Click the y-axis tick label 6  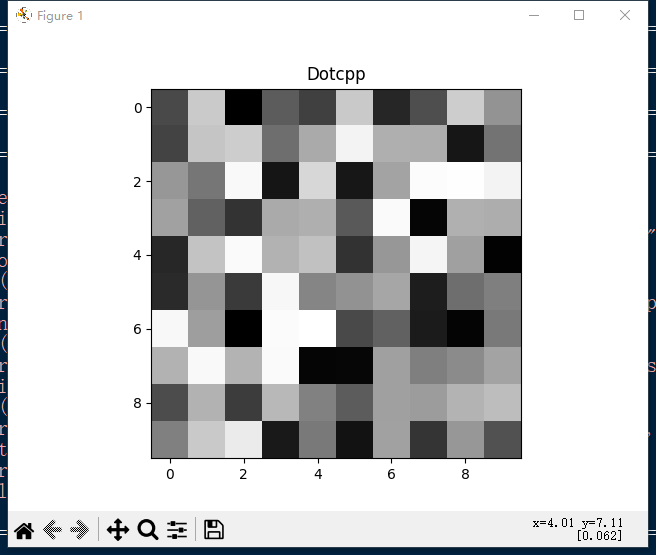click(x=138, y=329)
